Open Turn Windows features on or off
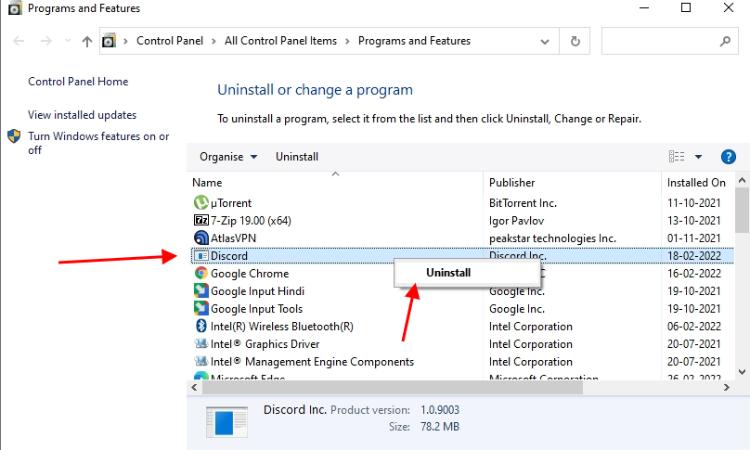The width and height of the screenshot is (750, 450). (98, 143)
